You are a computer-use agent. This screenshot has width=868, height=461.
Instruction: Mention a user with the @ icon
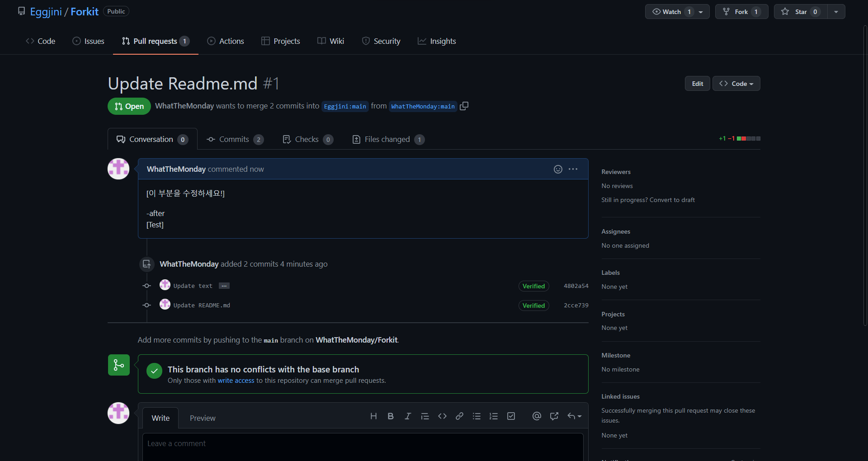pyautogui.click(x=537, y=416)
